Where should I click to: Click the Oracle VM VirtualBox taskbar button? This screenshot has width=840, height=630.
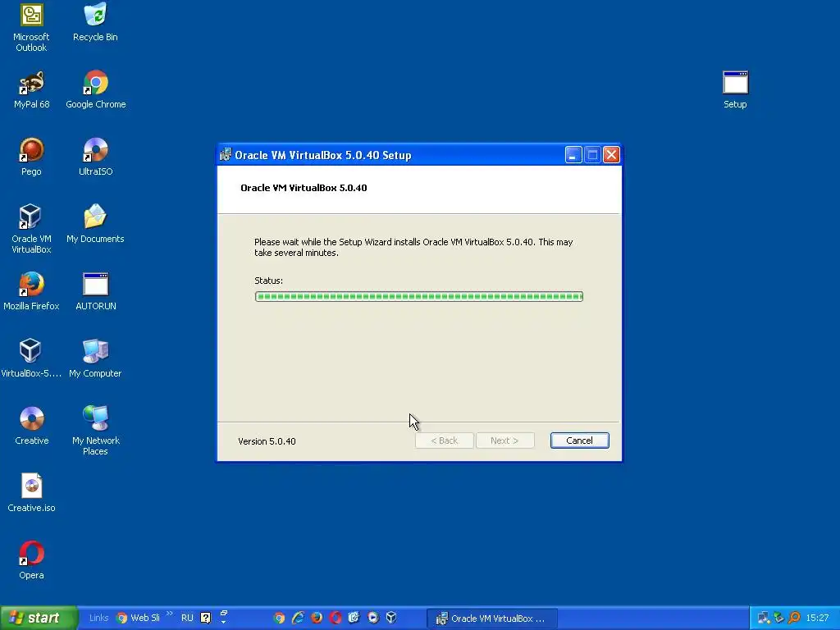click(492, 619)
